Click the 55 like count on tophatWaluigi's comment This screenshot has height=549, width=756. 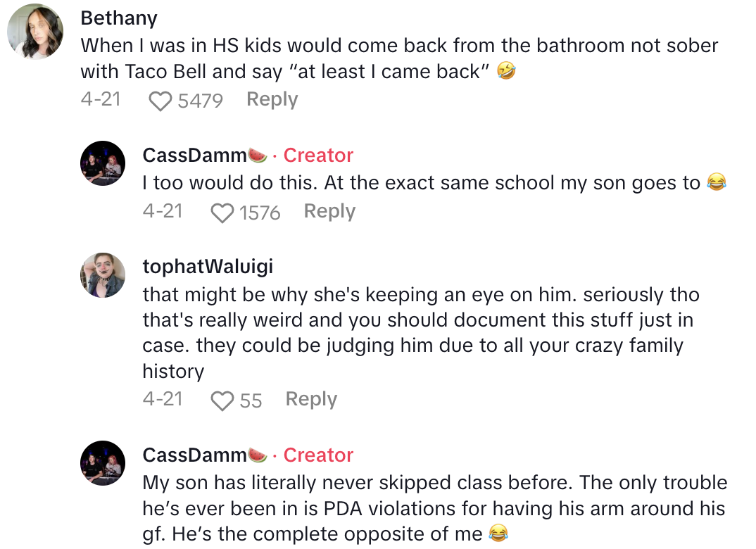(251, 400)
